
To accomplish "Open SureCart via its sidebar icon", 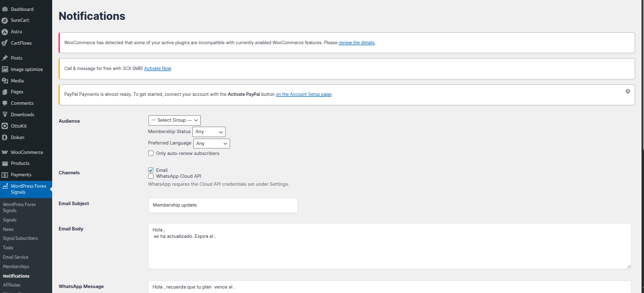I will pos(5,20).
